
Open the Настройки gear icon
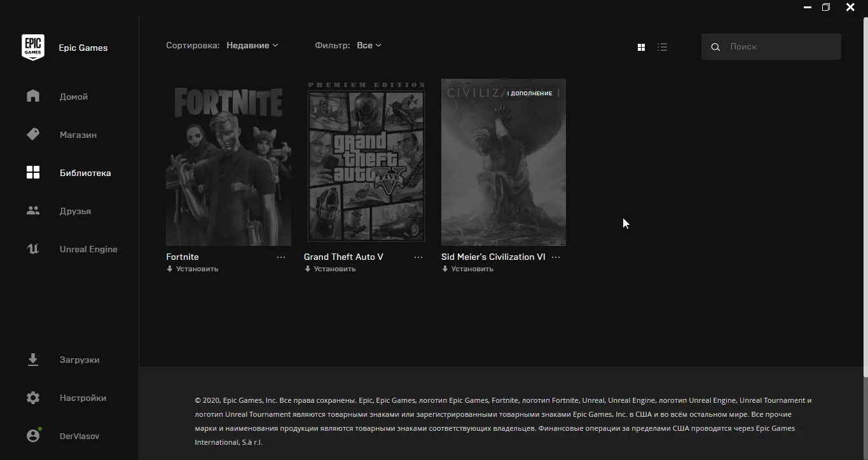tap(33, 398)
